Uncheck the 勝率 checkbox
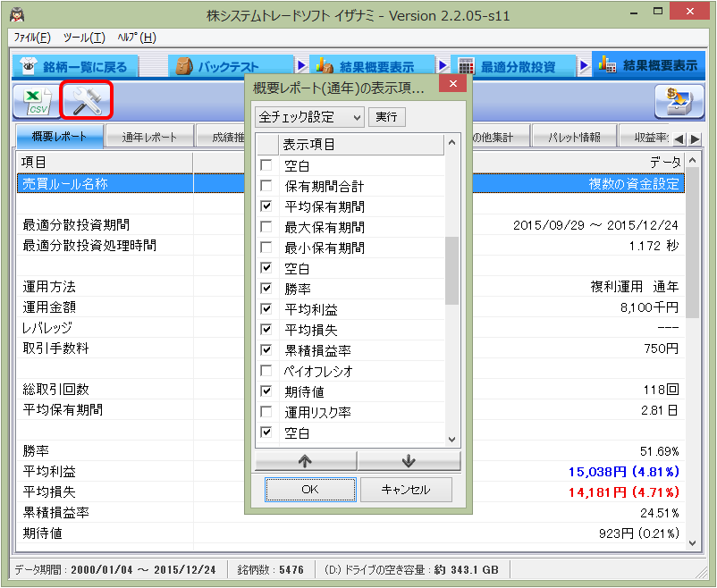The width and height of the screenshot is (717, 588). (x=266, y=288)
